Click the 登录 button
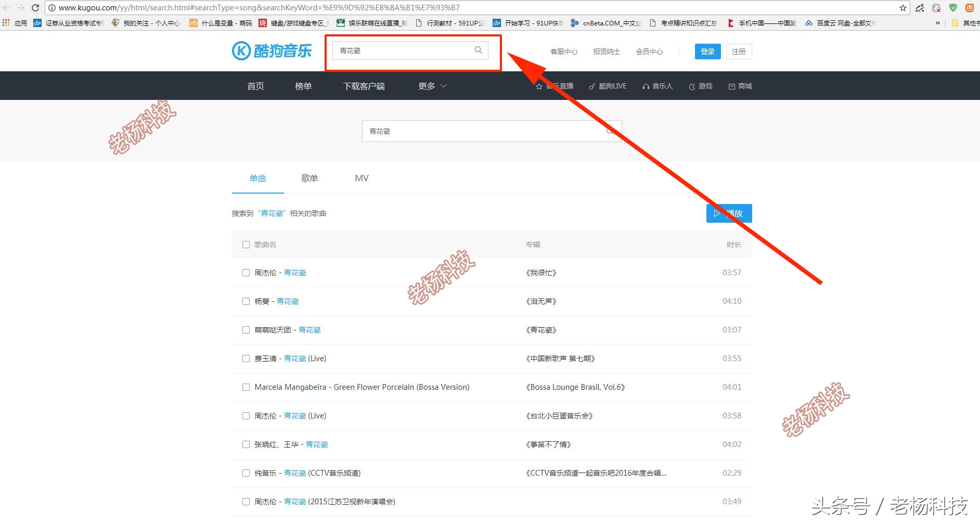 (707, 51)
